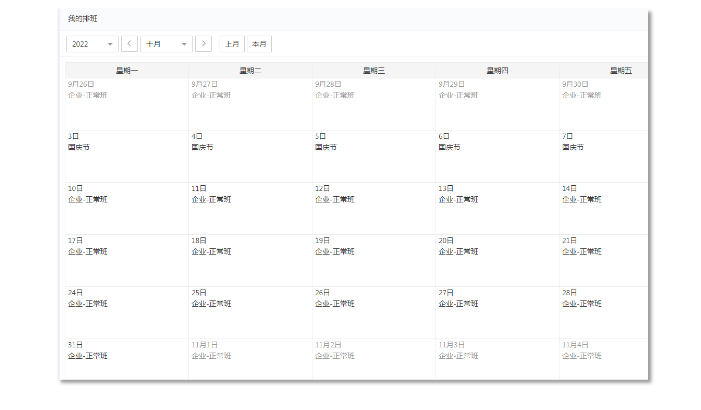Click the 上月 button
The width and height of the screenshot is (701, 410).
click(232, 44)
